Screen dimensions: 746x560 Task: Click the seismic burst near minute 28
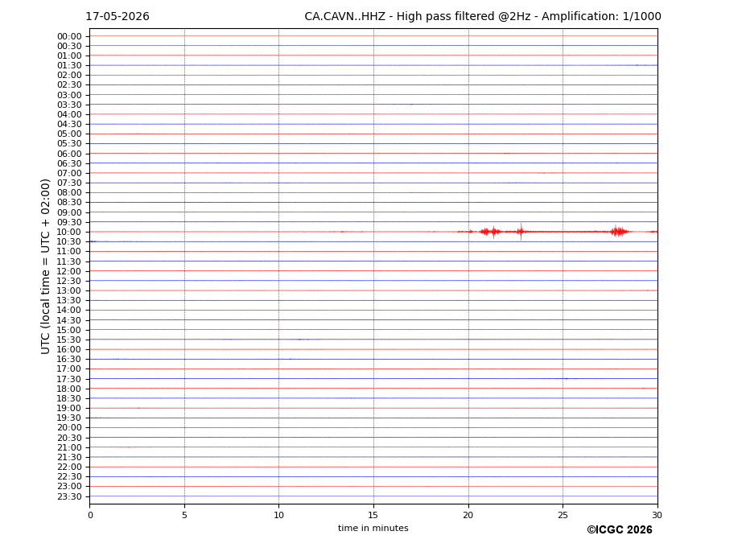point(619,232)
